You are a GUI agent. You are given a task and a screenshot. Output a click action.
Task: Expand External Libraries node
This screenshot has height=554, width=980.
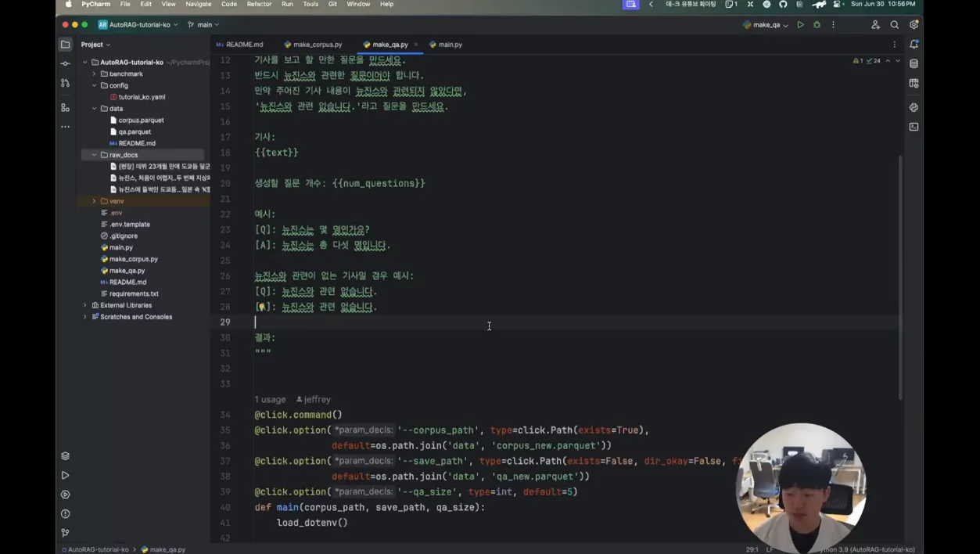(x=85, y=305)
